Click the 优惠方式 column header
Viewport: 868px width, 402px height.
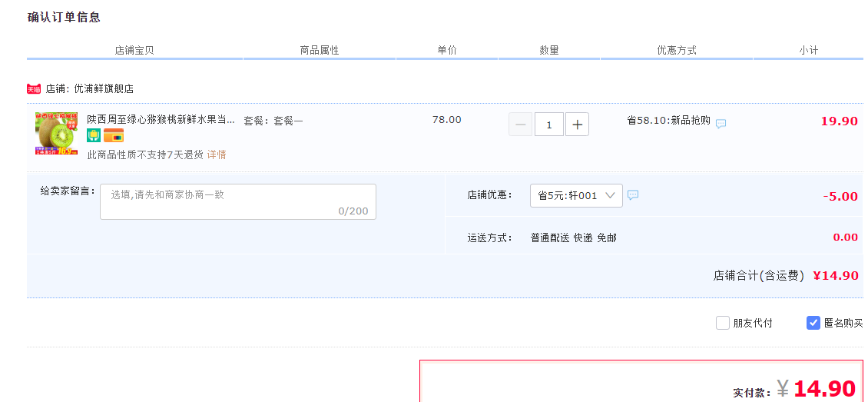pos(677,51)
